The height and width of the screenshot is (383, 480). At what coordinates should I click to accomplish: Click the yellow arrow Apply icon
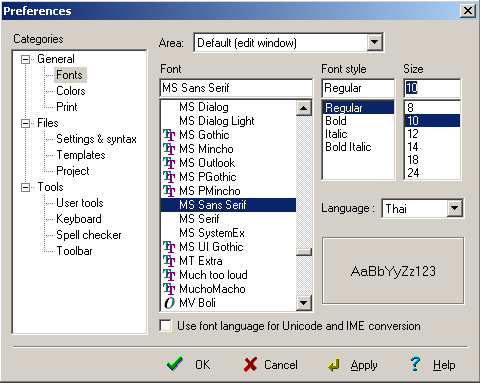point(334,365)
